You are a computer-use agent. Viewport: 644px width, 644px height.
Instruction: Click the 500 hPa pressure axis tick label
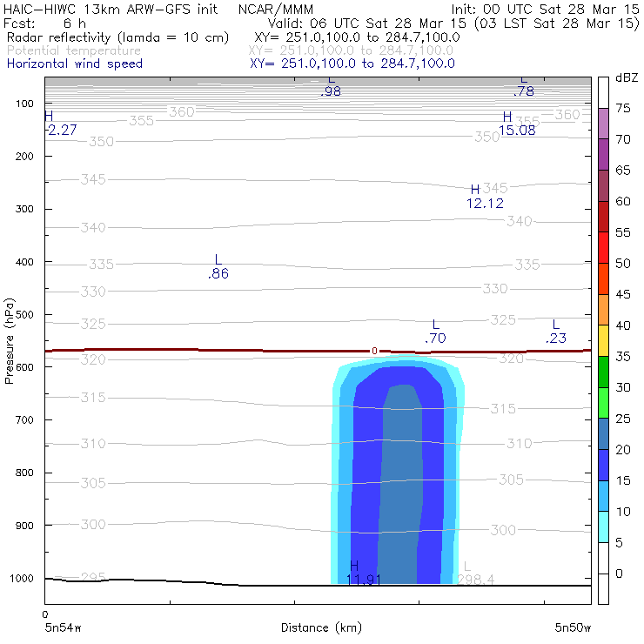click(24, 315)
